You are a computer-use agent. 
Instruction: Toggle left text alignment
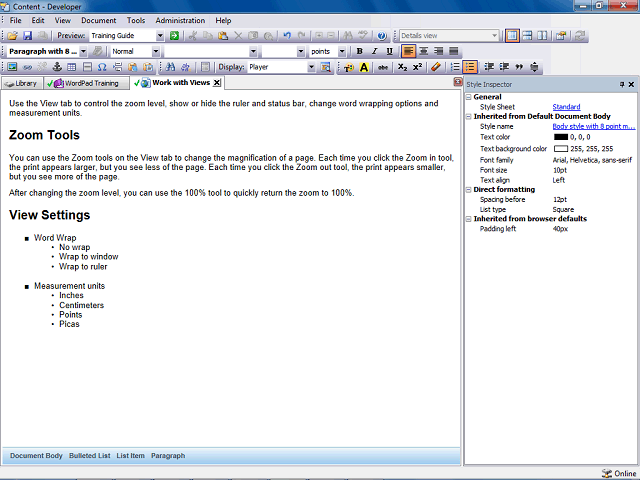tap(408, 51)
